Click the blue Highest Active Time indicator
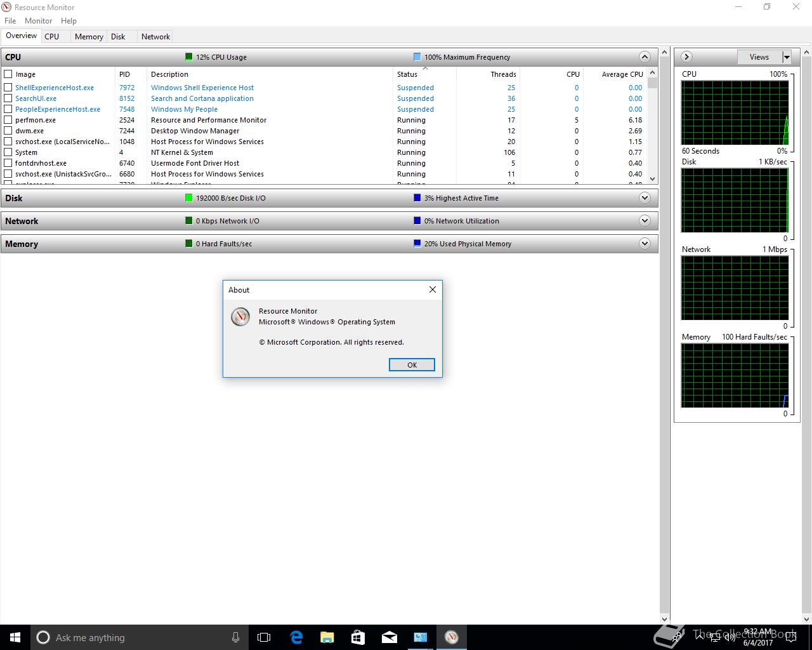This screenshot has width=812, height=650. pyautogui.click(x=417, y=197)
